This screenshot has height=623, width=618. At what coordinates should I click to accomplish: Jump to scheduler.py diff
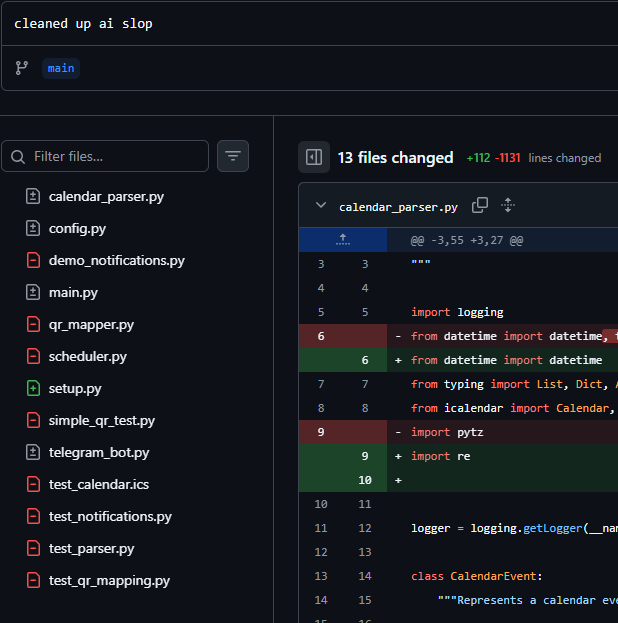87,356
